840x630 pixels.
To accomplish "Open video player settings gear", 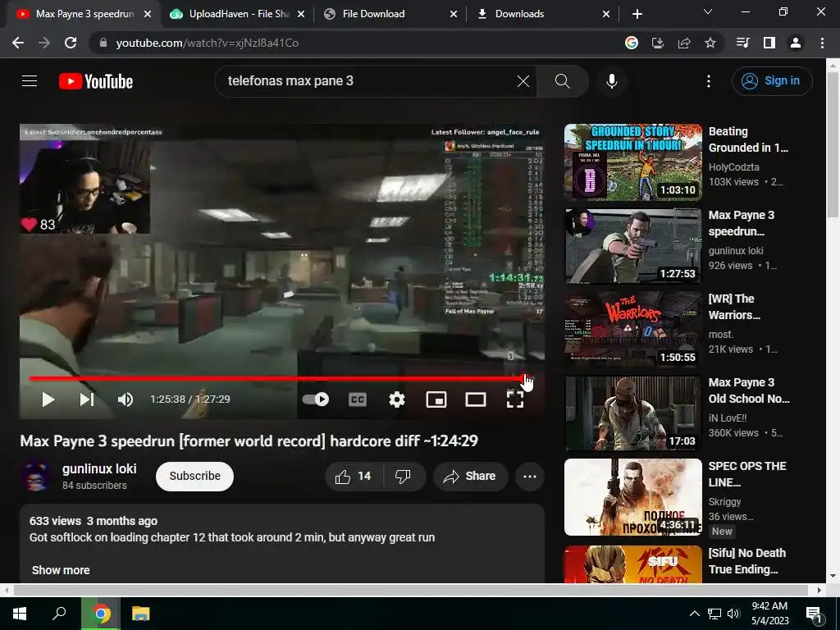I will 397,399.
